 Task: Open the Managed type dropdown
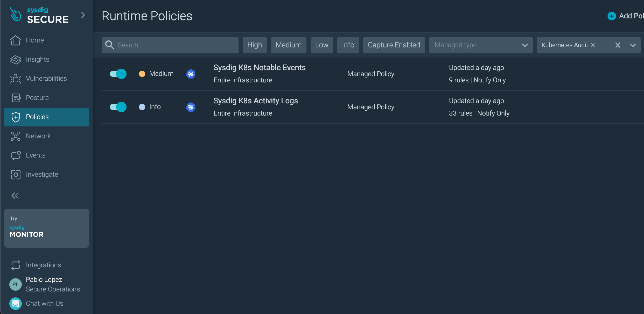point(481,45)
